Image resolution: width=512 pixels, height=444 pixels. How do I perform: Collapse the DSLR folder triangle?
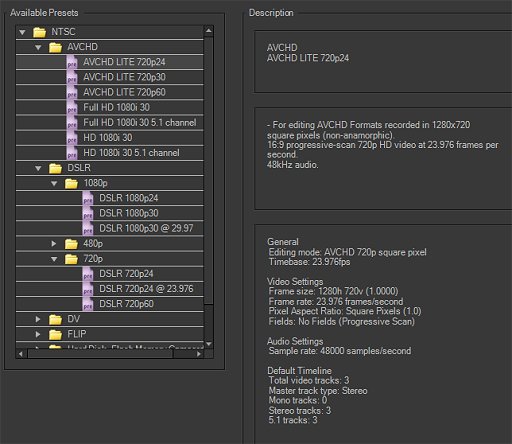tap(38, 168)
